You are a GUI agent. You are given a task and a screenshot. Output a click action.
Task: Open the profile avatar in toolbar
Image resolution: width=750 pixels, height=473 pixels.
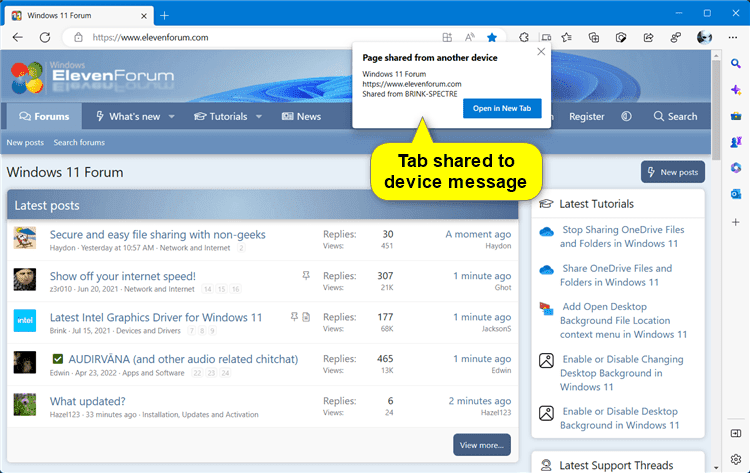704,37
